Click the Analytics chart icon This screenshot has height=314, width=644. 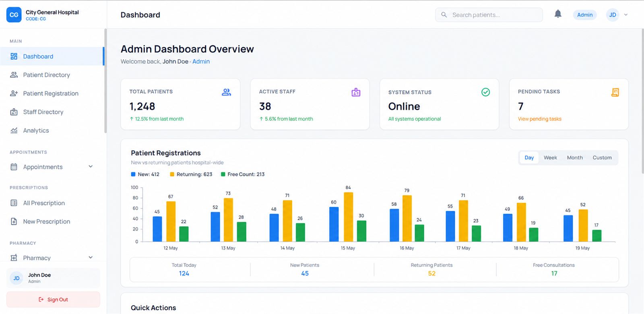tap(14, 130)
